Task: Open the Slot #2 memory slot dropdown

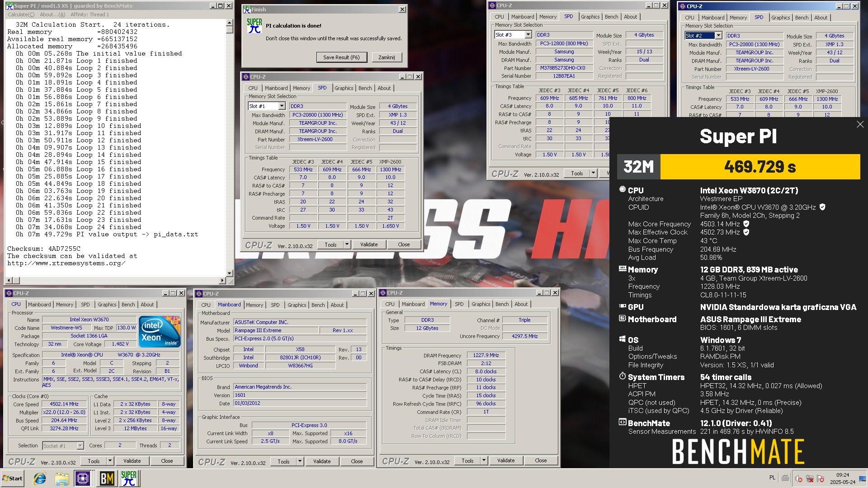Action: [x=718, y=36]
